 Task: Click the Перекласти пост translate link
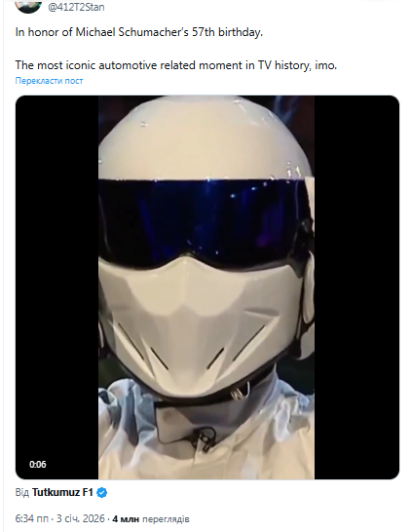pyautogui.click(x=49, y=81)
